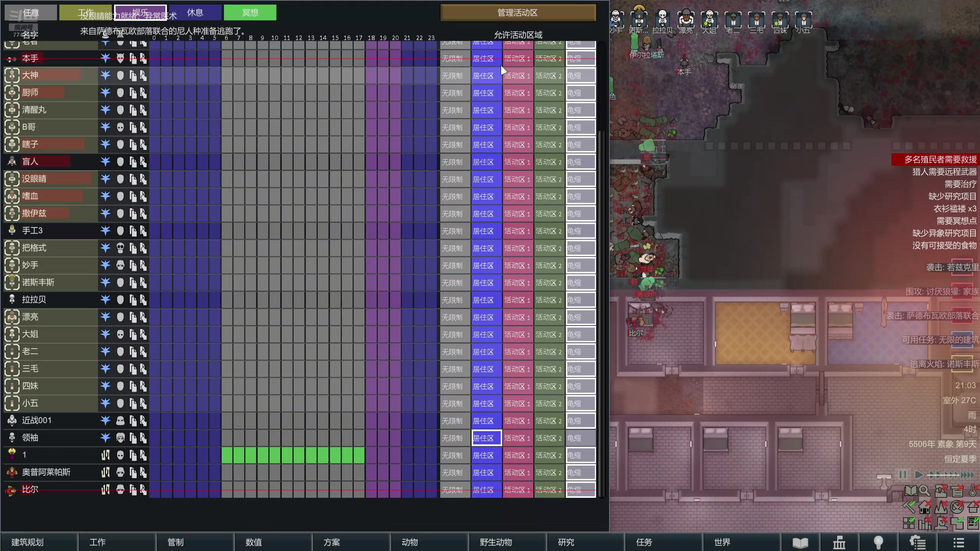Image resolution: width=980 pixels, height=551 pixels.
Task: Click the portrait frame beside 嗜血
Action: 12,196
